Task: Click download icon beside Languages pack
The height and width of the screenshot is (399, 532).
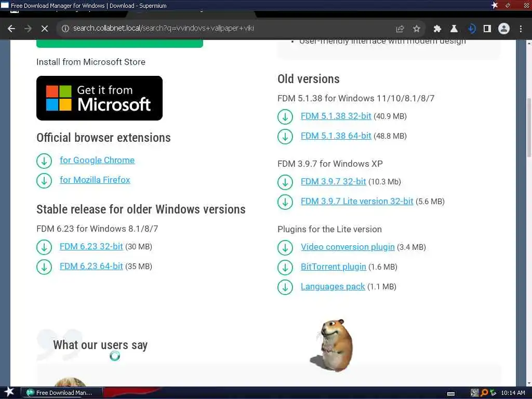Action: point(285,287)
